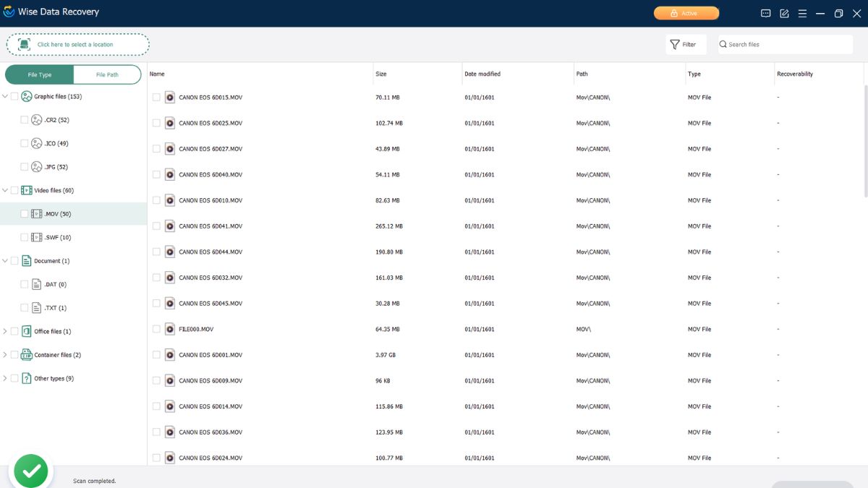Collapse the Video files tree node

(x=5, y=190)
